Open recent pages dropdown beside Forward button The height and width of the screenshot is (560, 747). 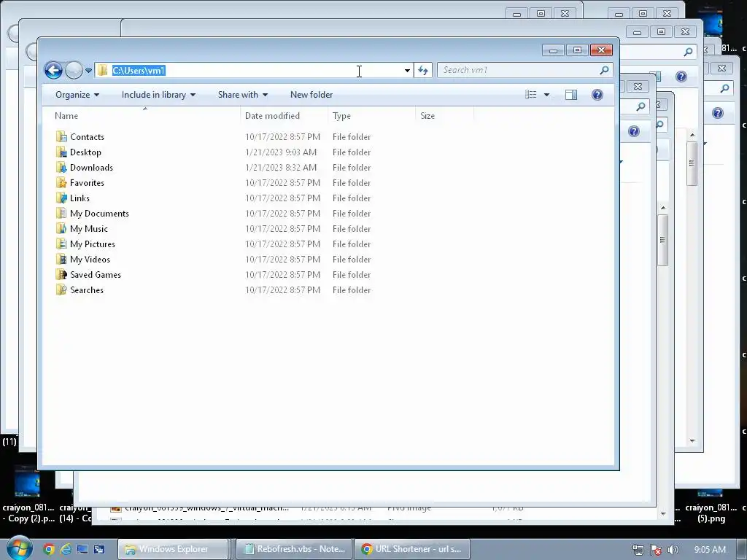click(88, 71)
